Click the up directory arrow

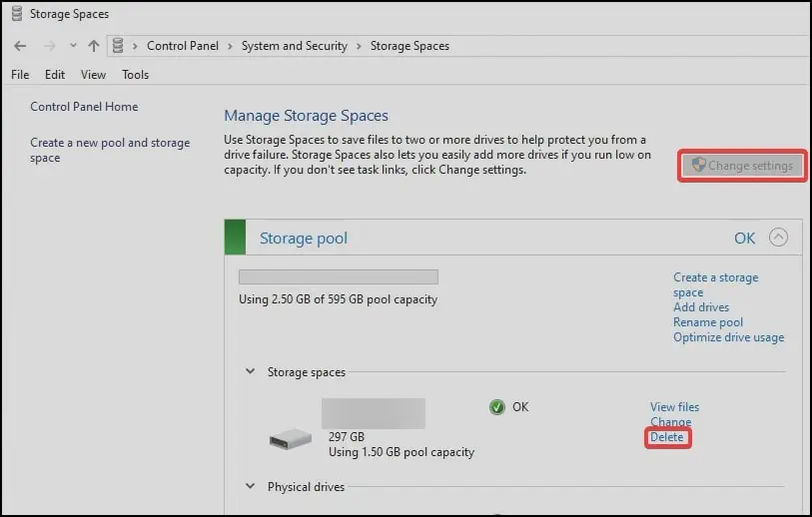pos(94,46)
